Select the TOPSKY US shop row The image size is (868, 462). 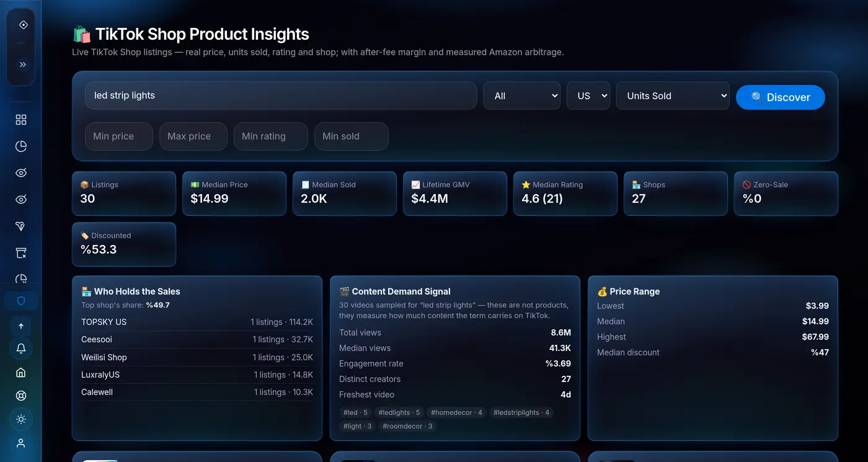coord(197,322)
